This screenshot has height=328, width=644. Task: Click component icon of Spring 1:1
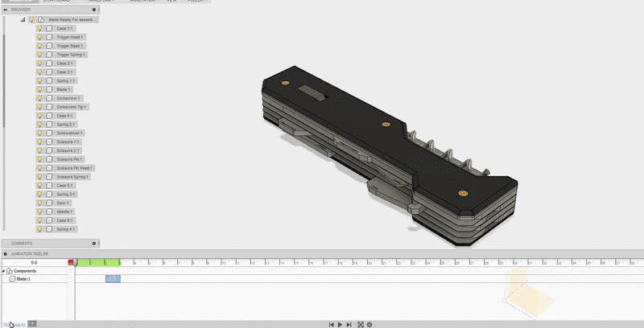(49, 80)
